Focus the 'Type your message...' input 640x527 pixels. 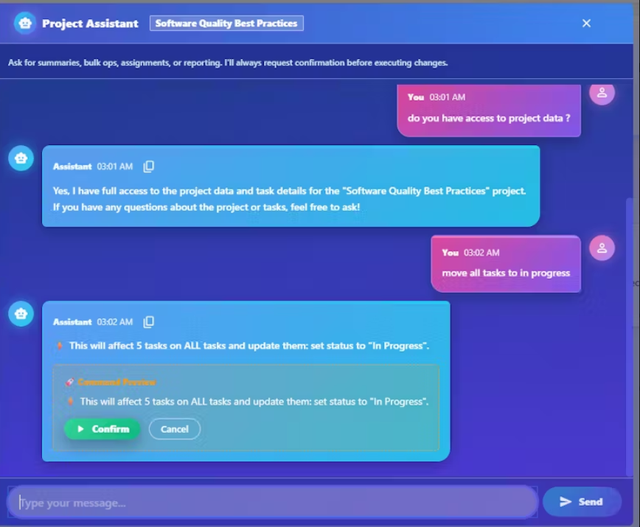click(272, 503)
